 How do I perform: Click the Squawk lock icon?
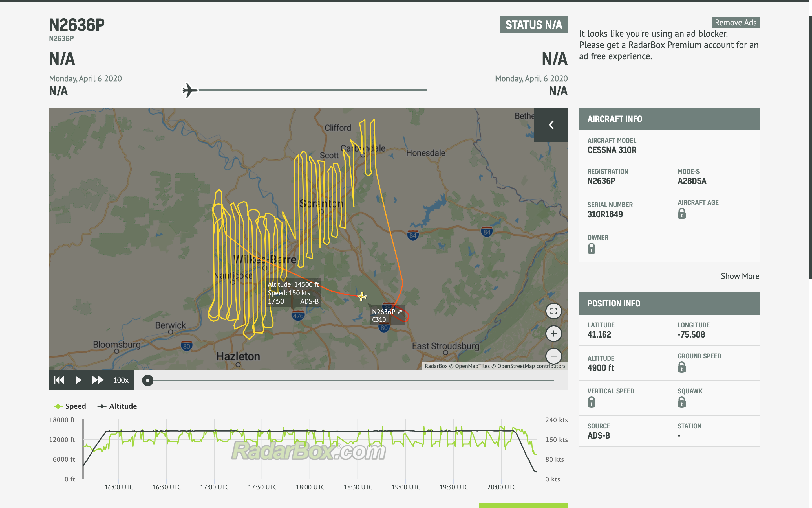(x=681, y=402)
